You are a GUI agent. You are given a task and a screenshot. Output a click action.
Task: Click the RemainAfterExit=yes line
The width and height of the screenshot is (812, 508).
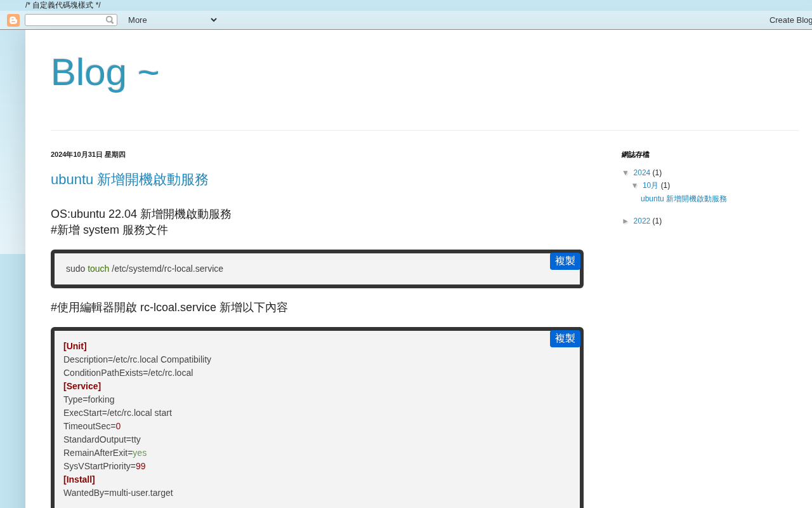pos(105,453)
